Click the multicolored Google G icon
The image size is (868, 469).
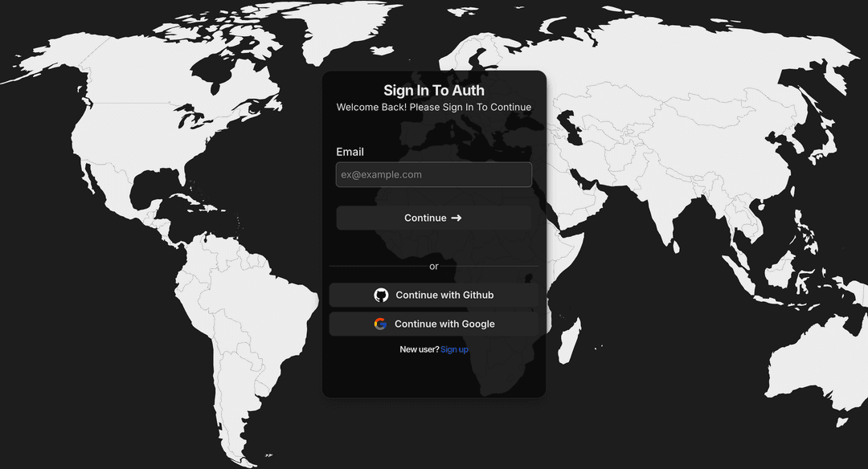click(379, 324)
